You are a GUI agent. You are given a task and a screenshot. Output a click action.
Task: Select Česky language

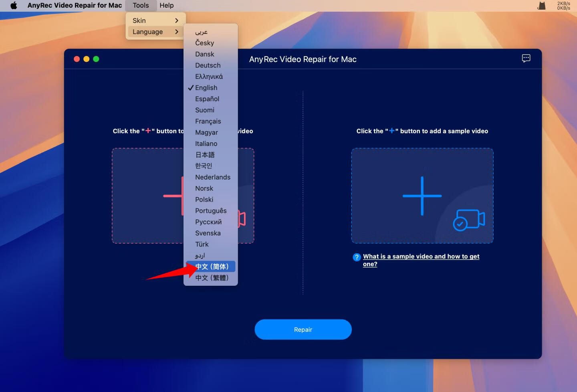click(x=210, y=43)
